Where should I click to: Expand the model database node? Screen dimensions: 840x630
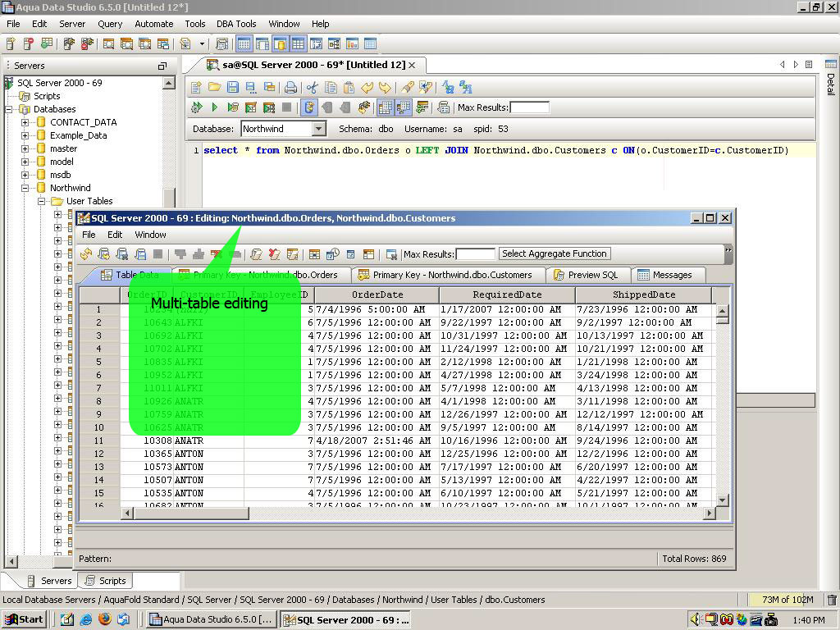coord(25,162)
